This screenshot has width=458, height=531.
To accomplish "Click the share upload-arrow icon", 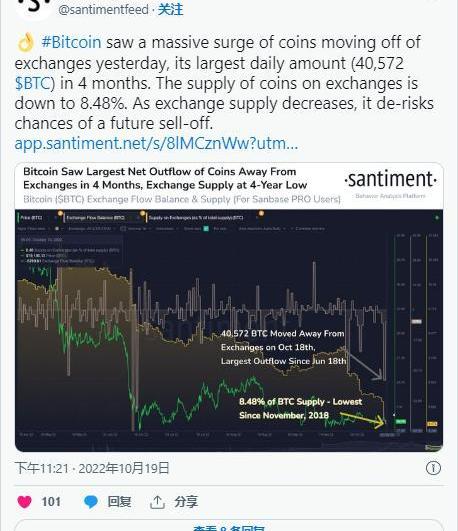I will (x=158, y=502).
